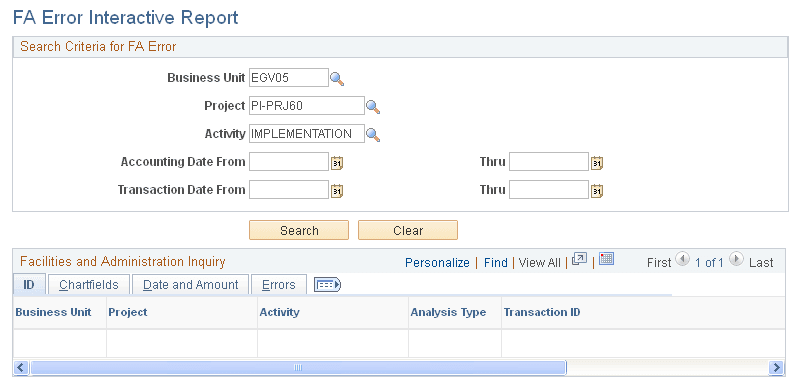Switch to the Chartfields tab
This screenshot has width=799, height=384.
[x=89, y=285]
